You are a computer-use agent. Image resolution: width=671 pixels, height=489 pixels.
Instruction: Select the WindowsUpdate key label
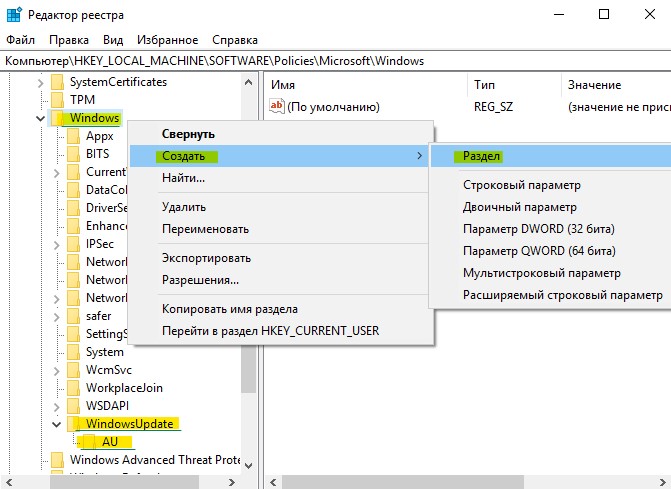click(130, 424)
